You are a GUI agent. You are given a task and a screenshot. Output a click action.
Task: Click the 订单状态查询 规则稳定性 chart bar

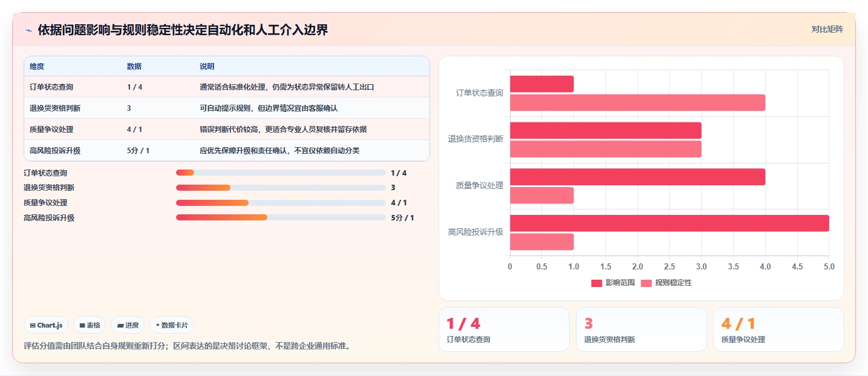[638, 102]
